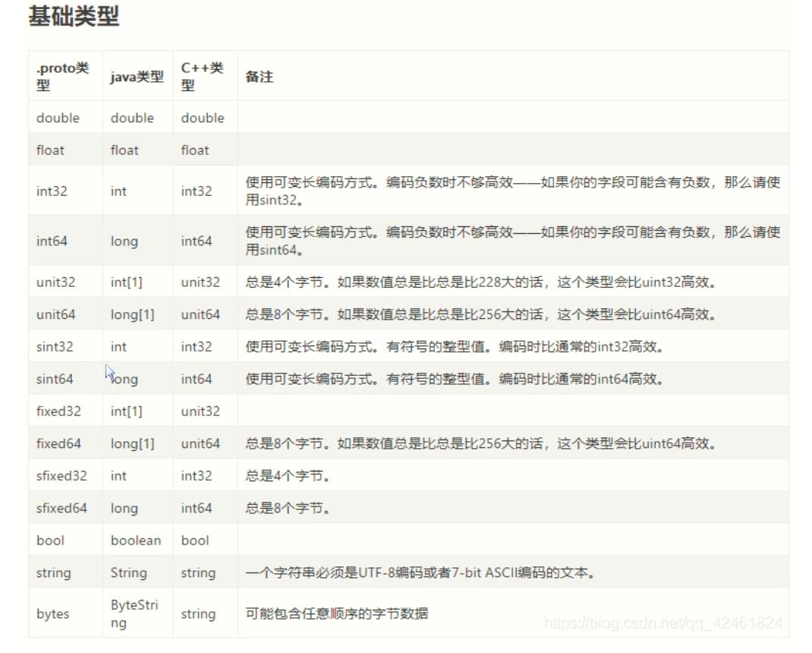Click the sint64 cell

tap(54, 378)
